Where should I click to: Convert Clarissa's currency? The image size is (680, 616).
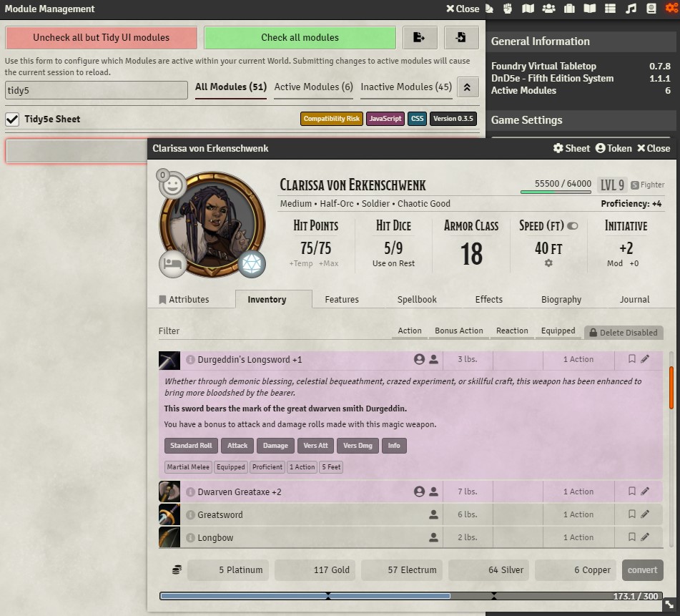coord(642,570)
